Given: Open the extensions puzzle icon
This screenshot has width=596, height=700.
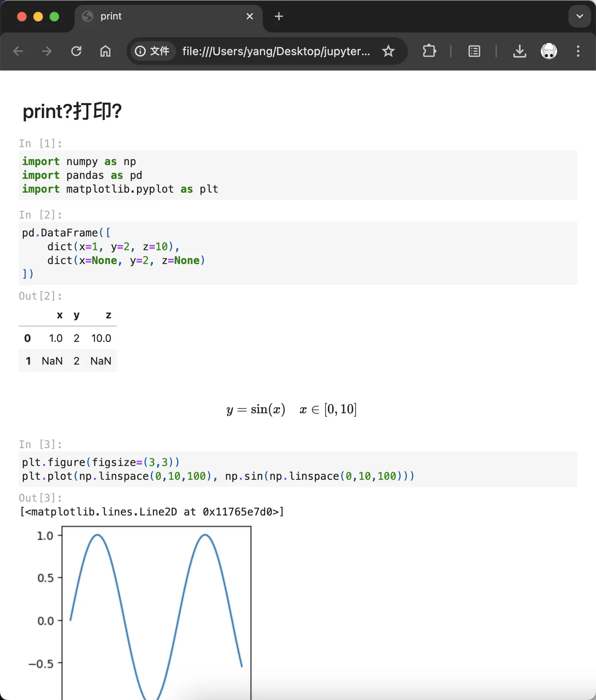Looking at the screenshot, I should tap(429, 51).
